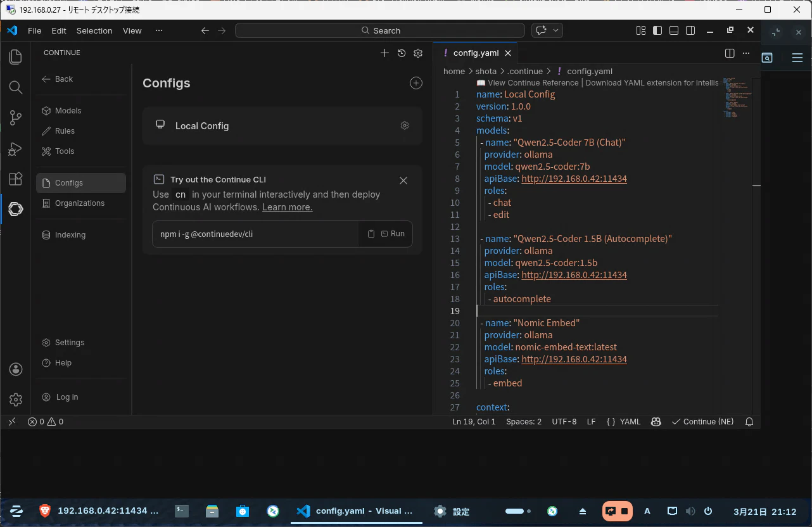Open the File menu

click(x=34, y=30)
